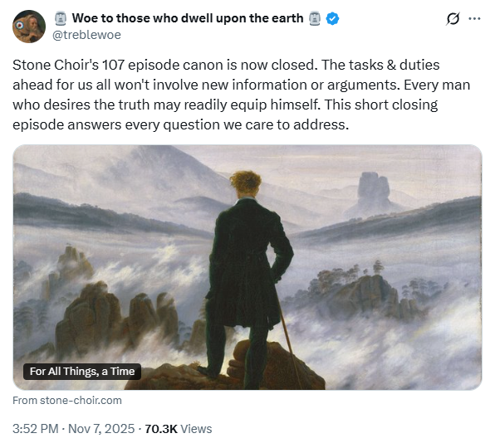Click the Nov 7, 2025 date
This screenshot has height=448, width=495.
point(101,429)
